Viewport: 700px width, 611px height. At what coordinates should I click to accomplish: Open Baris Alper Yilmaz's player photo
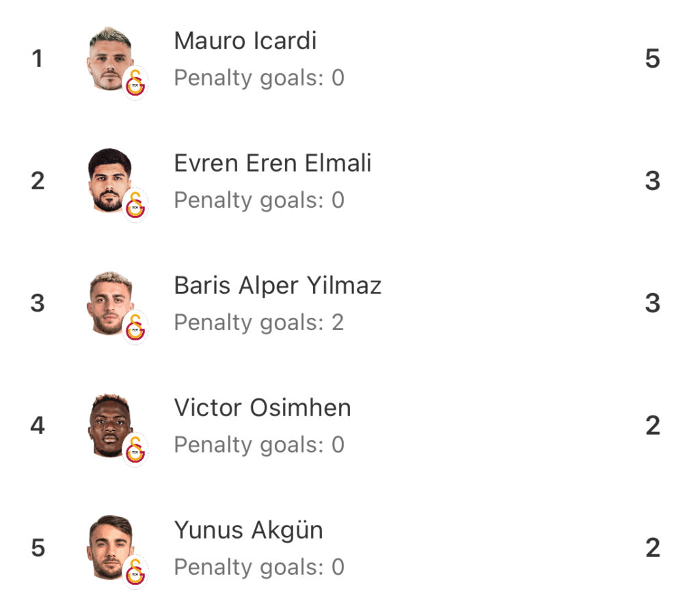(x=110, y=303)
